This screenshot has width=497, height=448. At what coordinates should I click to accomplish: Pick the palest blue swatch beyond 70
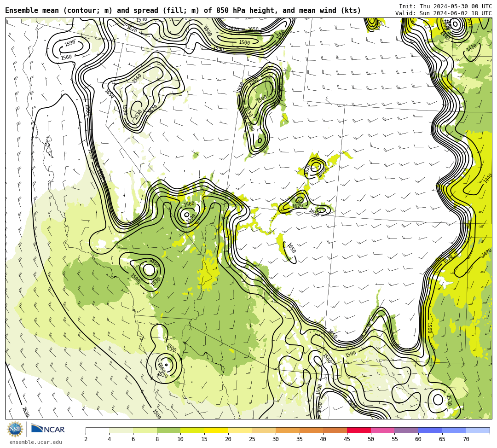(x=478, y=430)
